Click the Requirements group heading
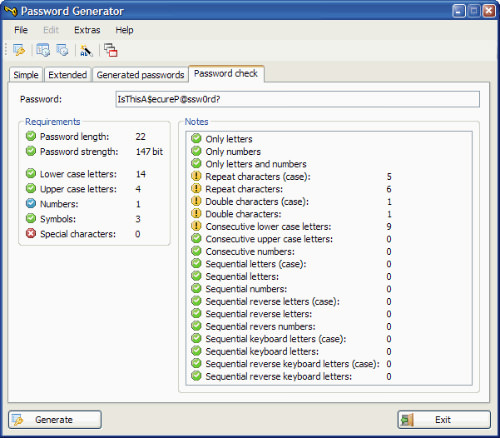The height and width of the screenshot is (438, 500). pos(53,122)
